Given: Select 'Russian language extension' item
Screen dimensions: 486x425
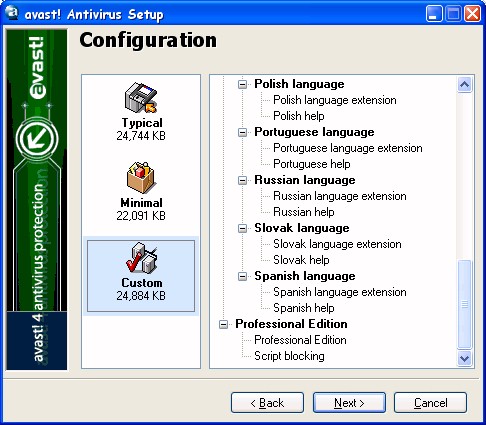Looking at the screenshot, I should [340, 196].
